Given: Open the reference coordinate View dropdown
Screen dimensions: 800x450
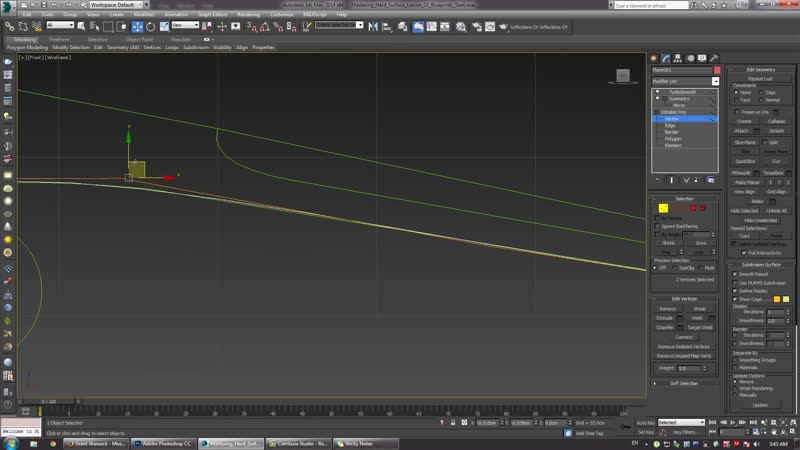Looking at the screenshot, I should pyautogui.click(x=185, y=25).
